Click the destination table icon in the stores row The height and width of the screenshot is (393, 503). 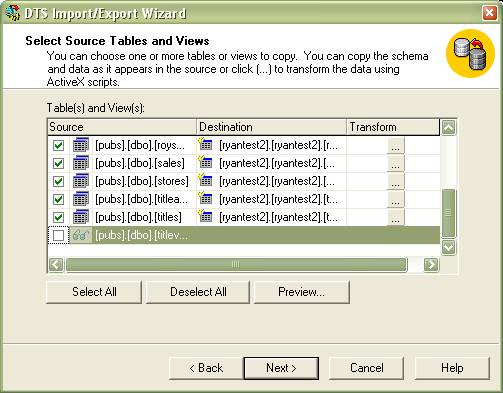tap(205, 180)
